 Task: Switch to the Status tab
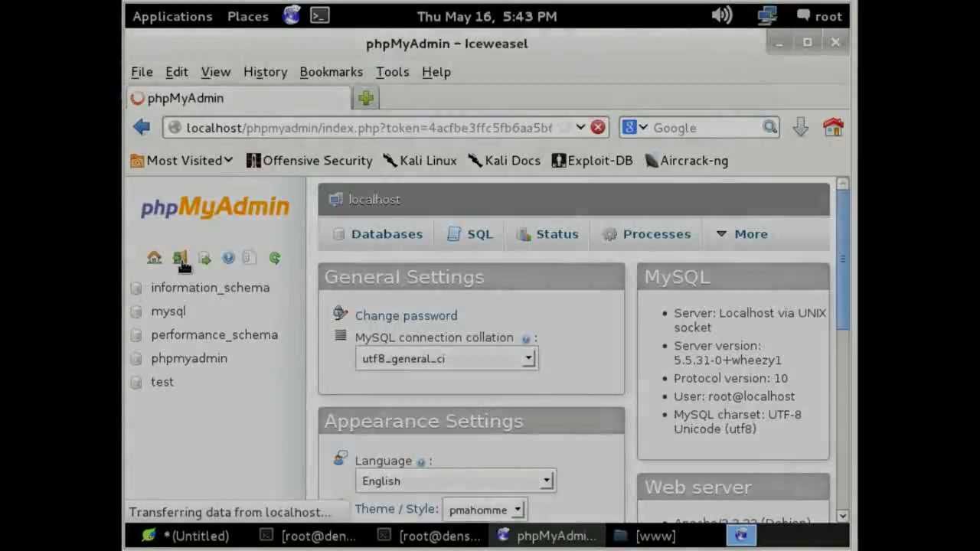(x=547, y=234)
